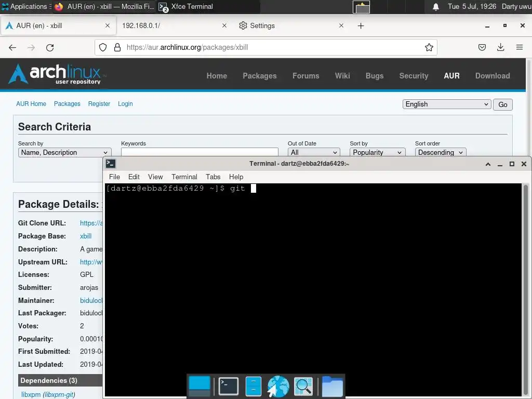The height and width of the screenshot is (399, 532).
Task: Open the application finder magnifier dock icon
Action: tap(303, 386)
